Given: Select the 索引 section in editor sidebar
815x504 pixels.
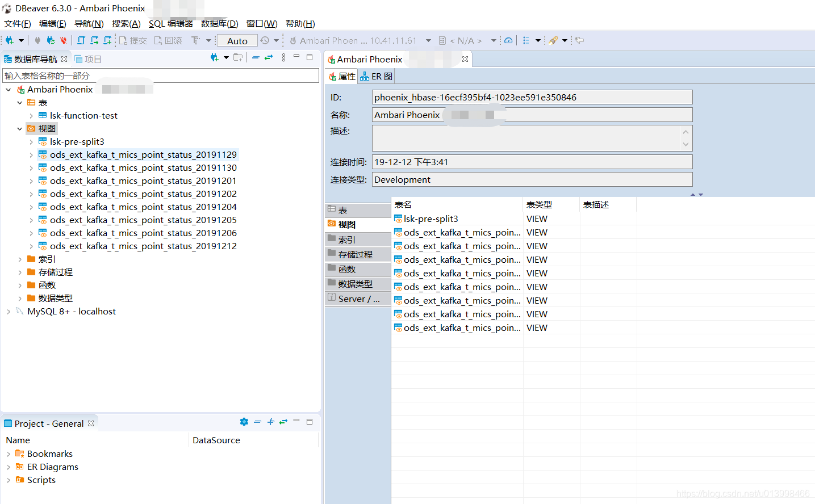Looking at the screenshot, I should (x=358, y=240).
